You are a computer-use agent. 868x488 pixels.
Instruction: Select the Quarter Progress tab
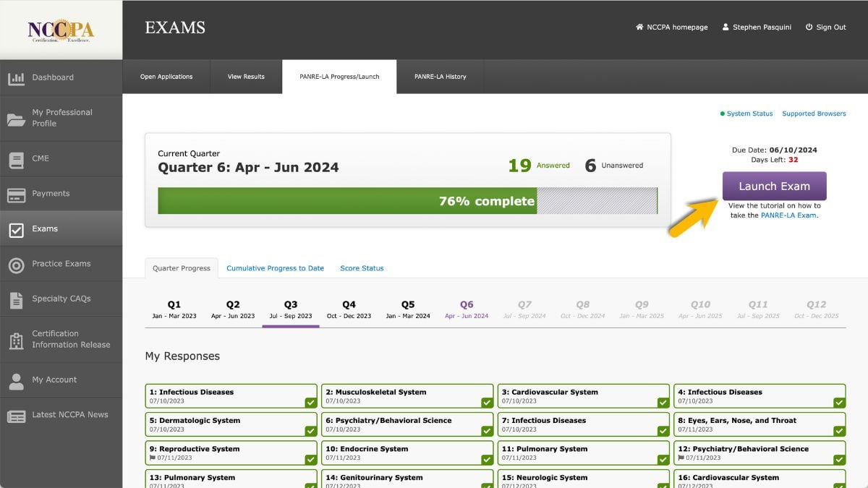point(182,268)
